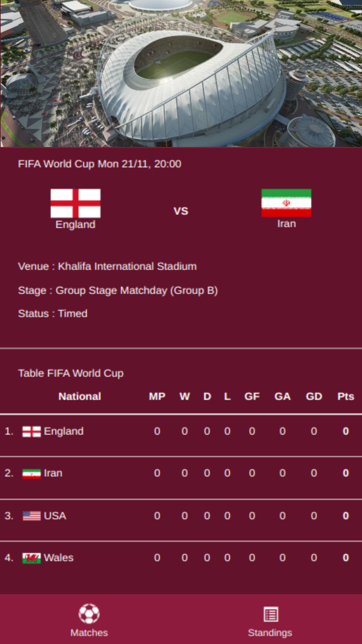
Task: Select Iran's small flag in table
Action: coord(32,474)
